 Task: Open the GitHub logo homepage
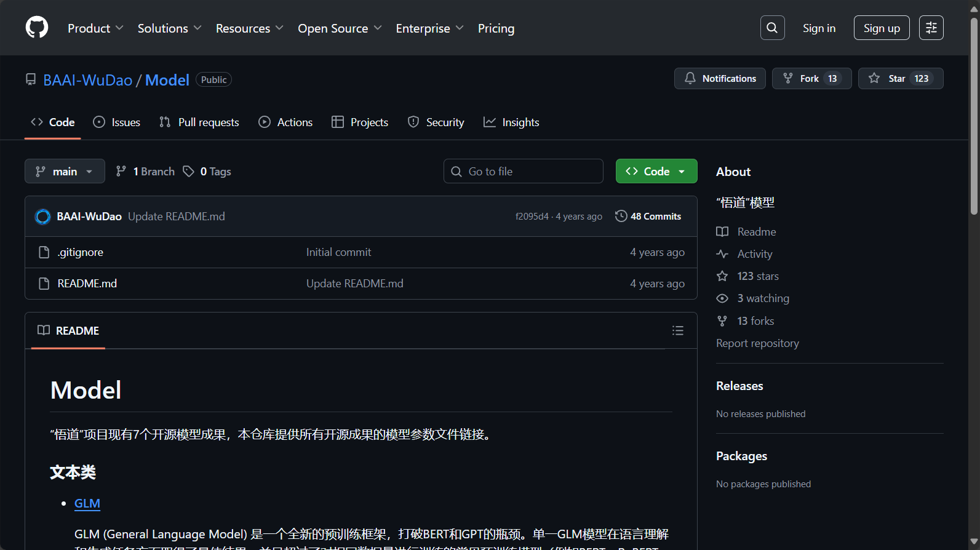pos(37,28)
